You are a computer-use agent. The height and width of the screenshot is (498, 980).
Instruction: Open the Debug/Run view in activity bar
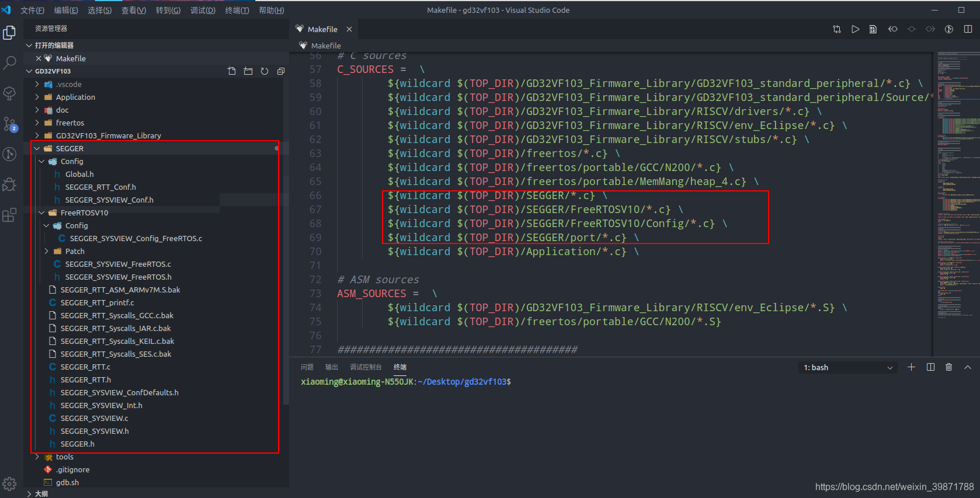[x=9, y=184]
